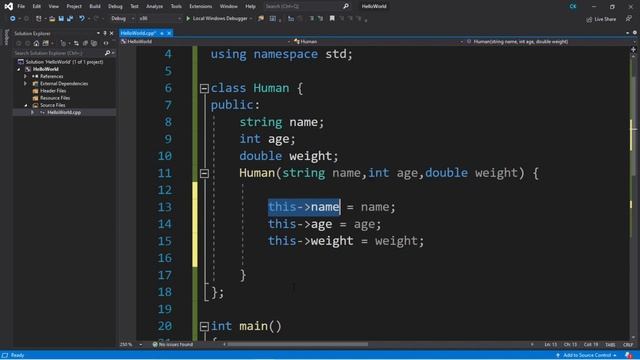Expand the HelloWorld.cpp file node
Image resolution: width=640 pixels, height=360 pixels.
(33, 112)
